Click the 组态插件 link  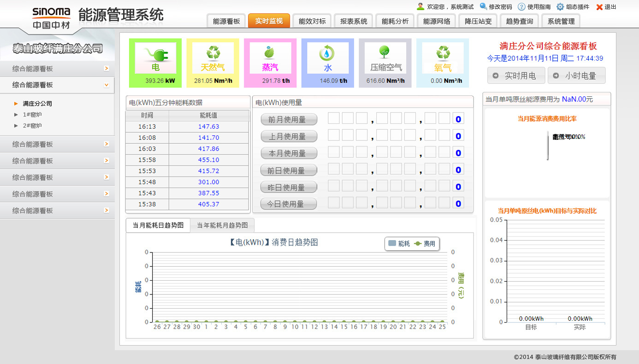[578, 7]
